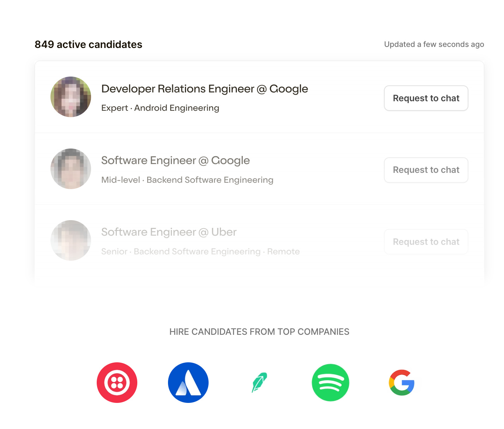Click the Google company logo
Image resolution: width=504 pixels, height=429 pixels.
[x=401, y=382]
